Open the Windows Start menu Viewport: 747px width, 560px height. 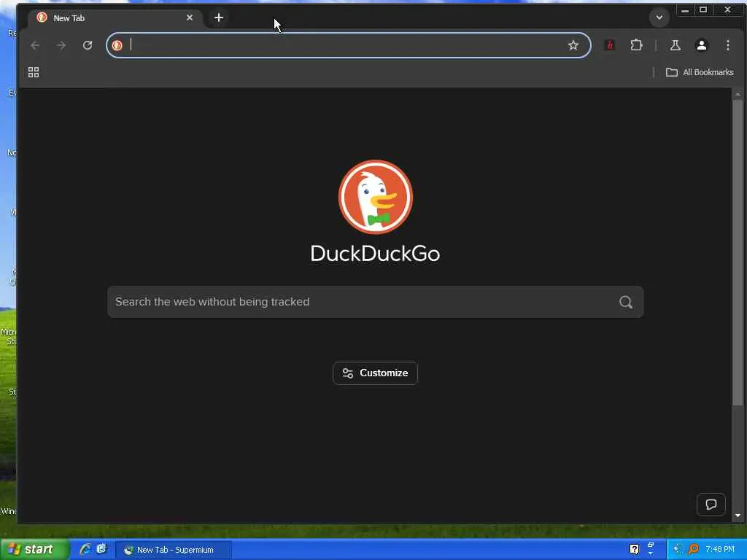[34, 550]
